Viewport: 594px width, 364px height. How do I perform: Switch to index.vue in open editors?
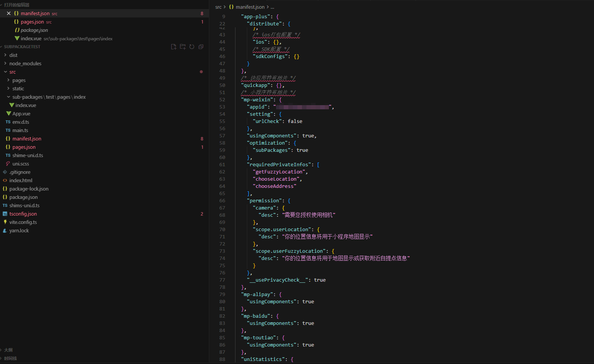(x=31, y=38)
